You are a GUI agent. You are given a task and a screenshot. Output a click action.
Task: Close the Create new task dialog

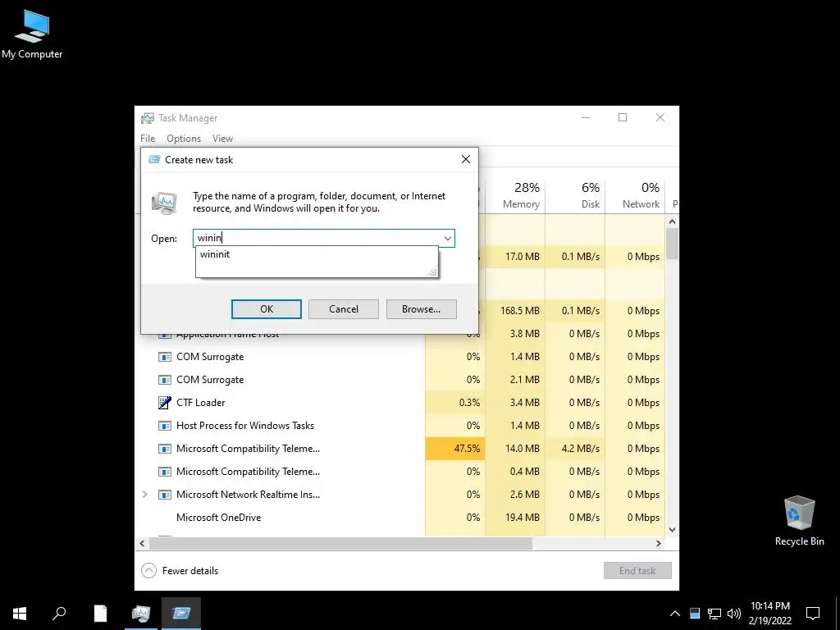pos(466,160)
